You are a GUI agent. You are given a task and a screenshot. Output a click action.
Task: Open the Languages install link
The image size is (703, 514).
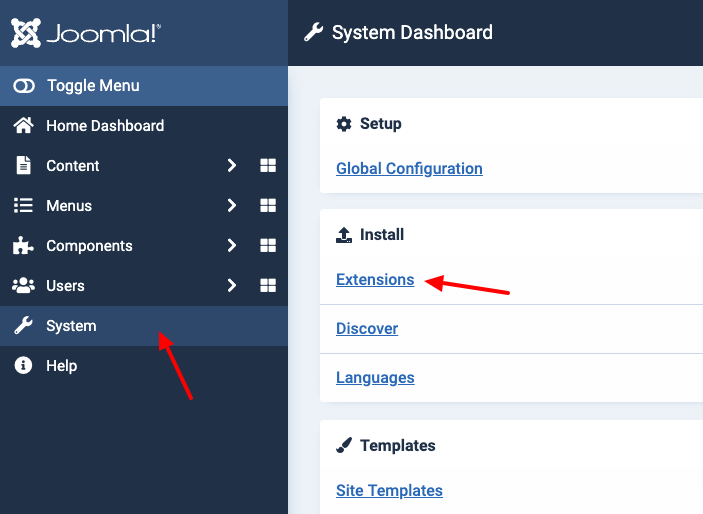tap(375, 378)
